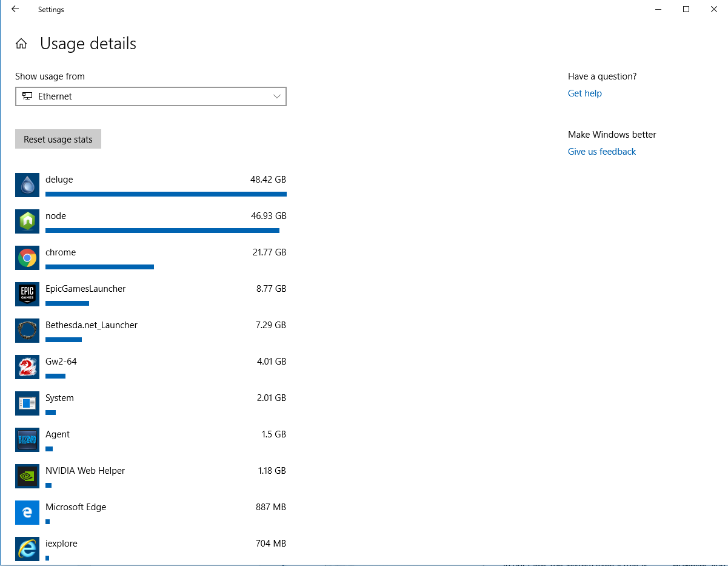Viewport: 728px width, 566px height.
Task: Select the chrome browser icon
Action: 27,258
